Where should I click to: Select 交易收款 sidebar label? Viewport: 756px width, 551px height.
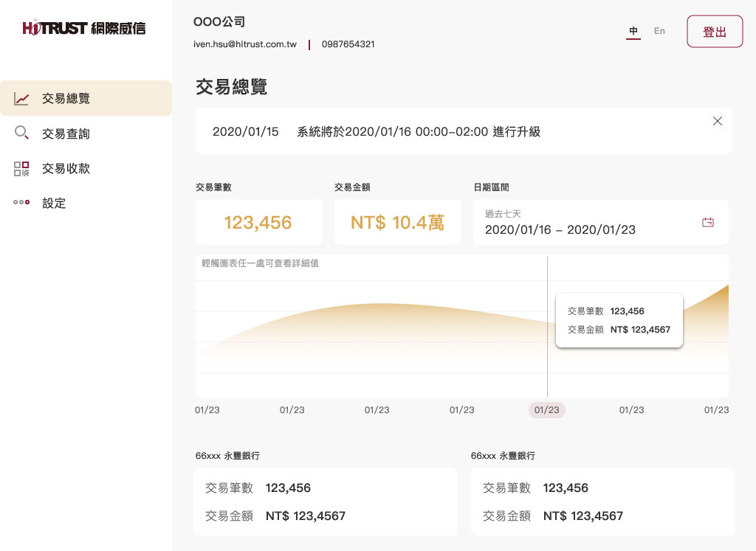66,169
